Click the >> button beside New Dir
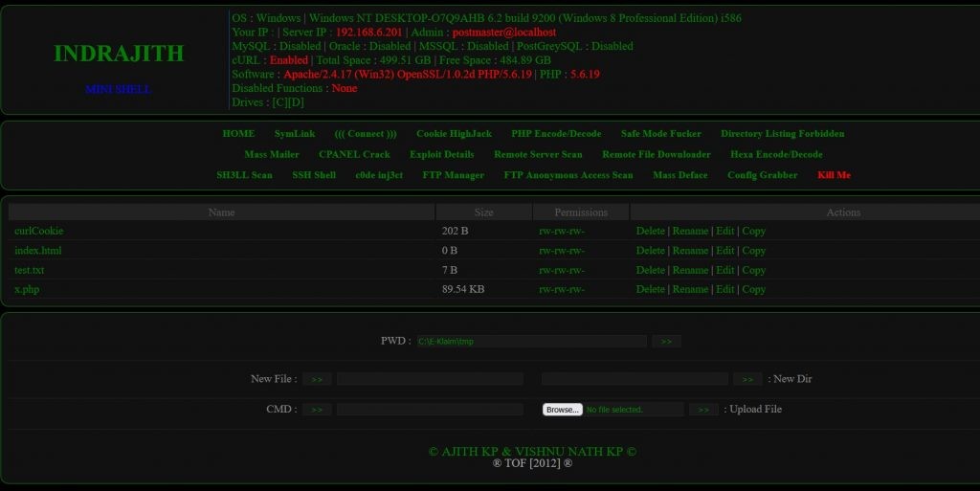The width and height of the screenshot is (980, 491). pos(748,379)
